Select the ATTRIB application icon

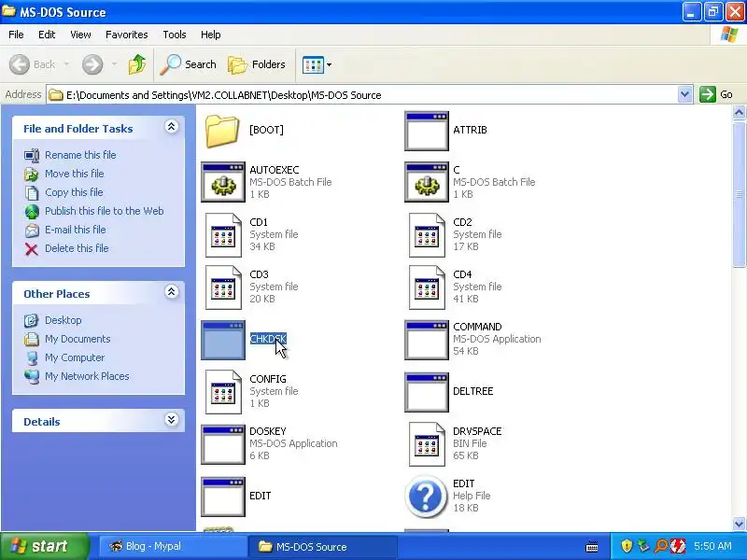coord(427,131)
